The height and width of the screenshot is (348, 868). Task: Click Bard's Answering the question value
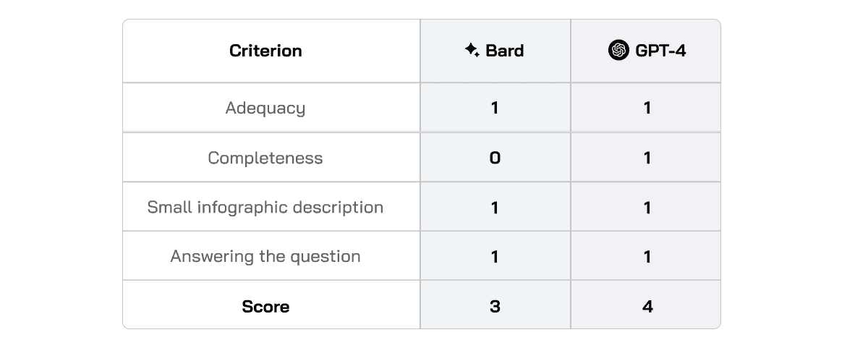(x=495, y=257)
